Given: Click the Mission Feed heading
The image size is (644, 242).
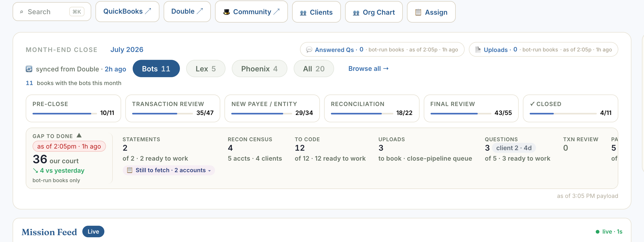Looking at the screenshot, I should (x=49, y=232).
